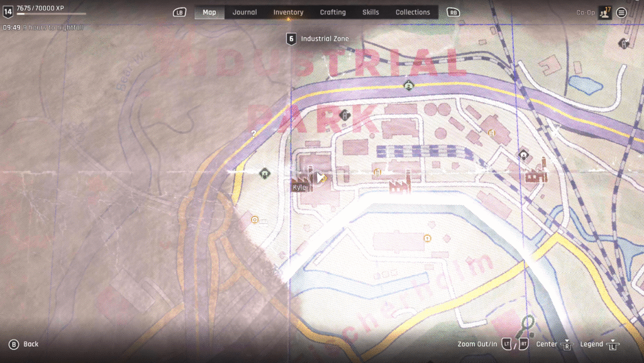Open the Collections tab

(413, 13)
